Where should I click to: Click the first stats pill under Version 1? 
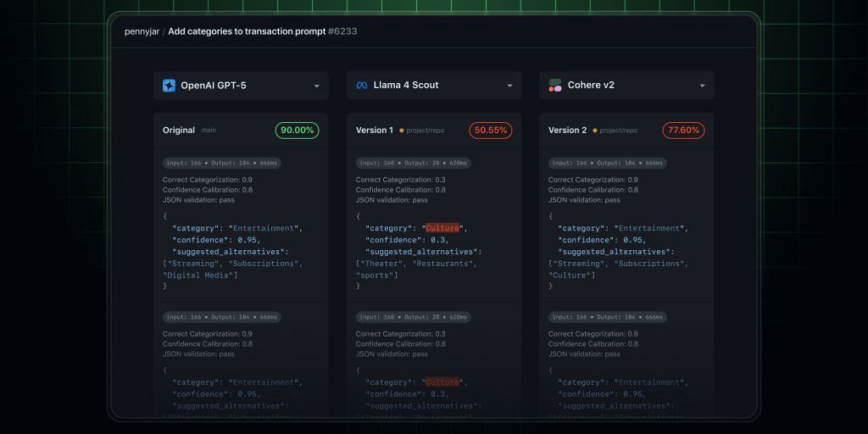[413, 163]
